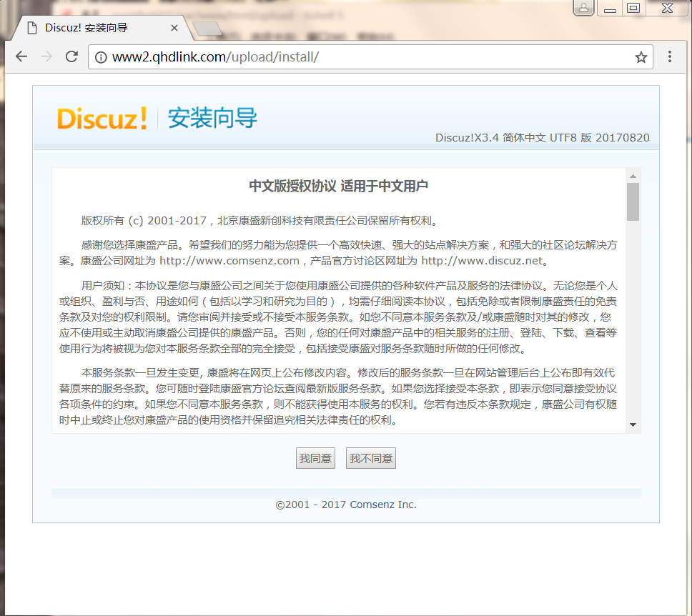Click version text Discuz!X3.4 简体中文 UTF8 版 20170820
692x616 pixels.
(x=543, y=138)
